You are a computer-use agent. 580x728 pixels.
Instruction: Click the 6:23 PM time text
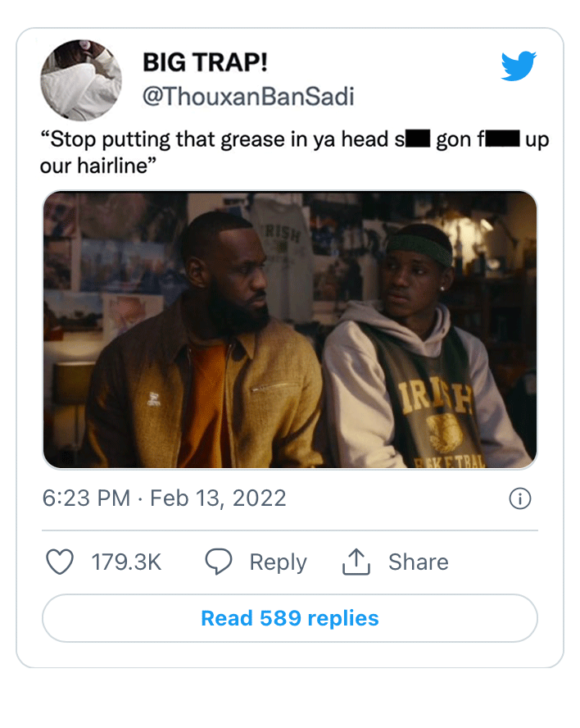coord(86,498)
